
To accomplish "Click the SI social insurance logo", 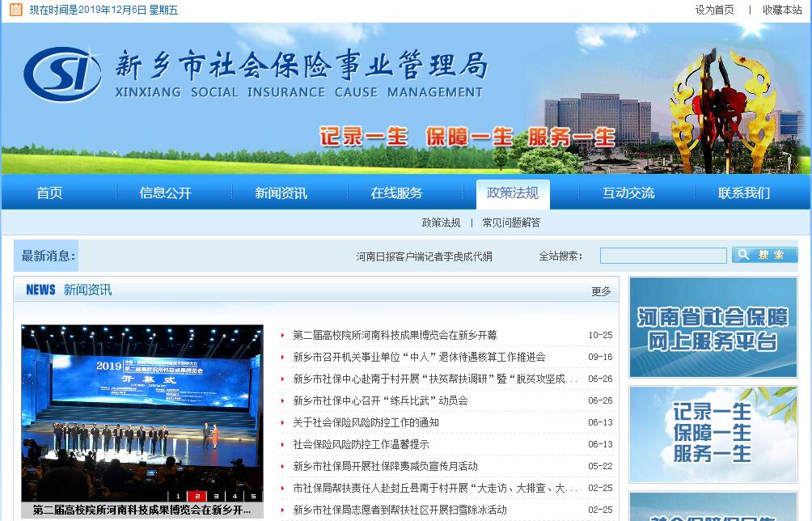I will (x=61, y=74).
